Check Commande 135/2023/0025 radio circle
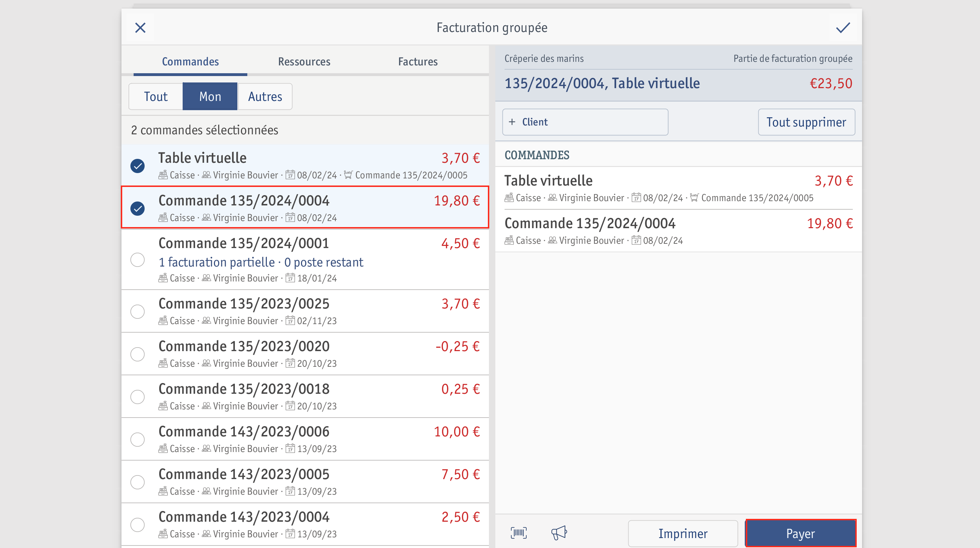This screenshot has width=980, height=548. [x=138, y=312]
